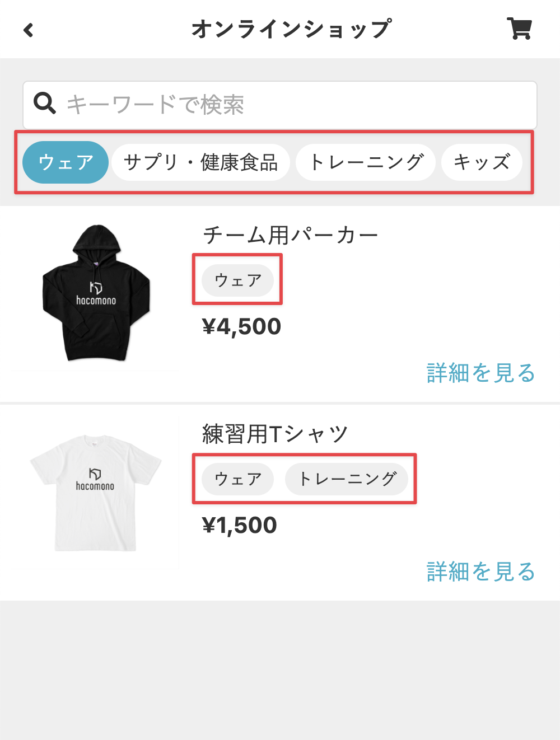560x740 pixels.
Task: Select the トレーニング category filter chip
Action: pos(366,162)
